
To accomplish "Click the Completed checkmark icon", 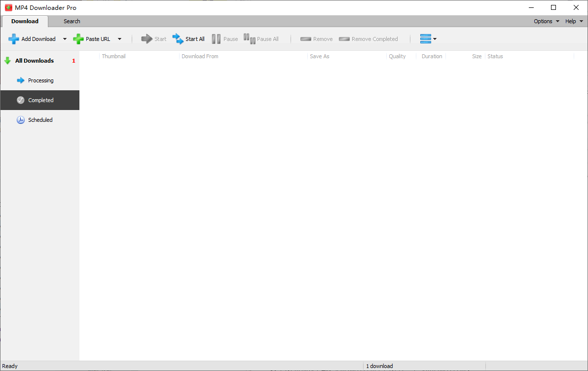I will tap(21, 100).
